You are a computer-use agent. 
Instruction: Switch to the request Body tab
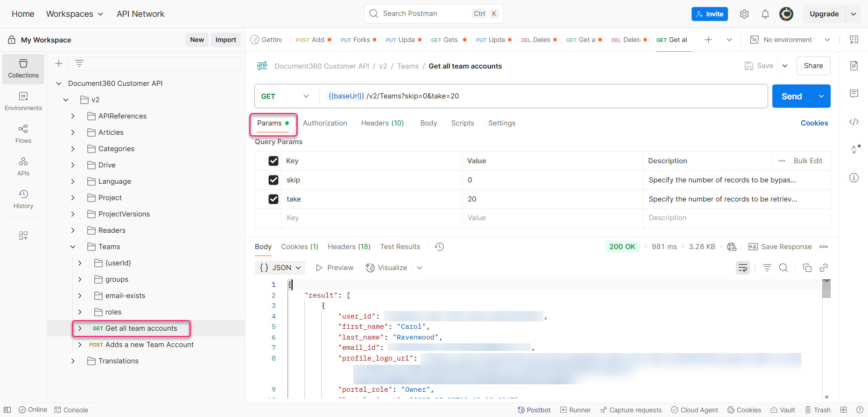click(x=428, y=123)
